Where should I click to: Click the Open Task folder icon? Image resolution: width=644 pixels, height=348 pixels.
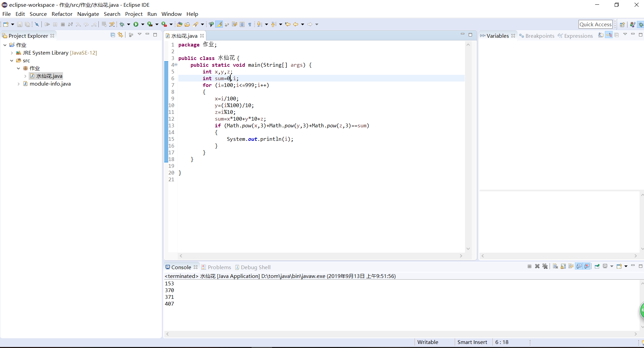coord(187,24)
